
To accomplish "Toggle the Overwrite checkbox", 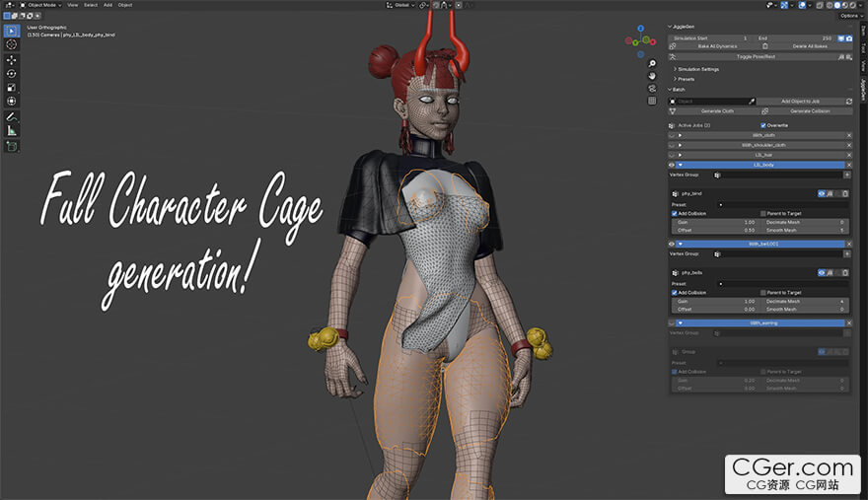I will tap(763, 125).
